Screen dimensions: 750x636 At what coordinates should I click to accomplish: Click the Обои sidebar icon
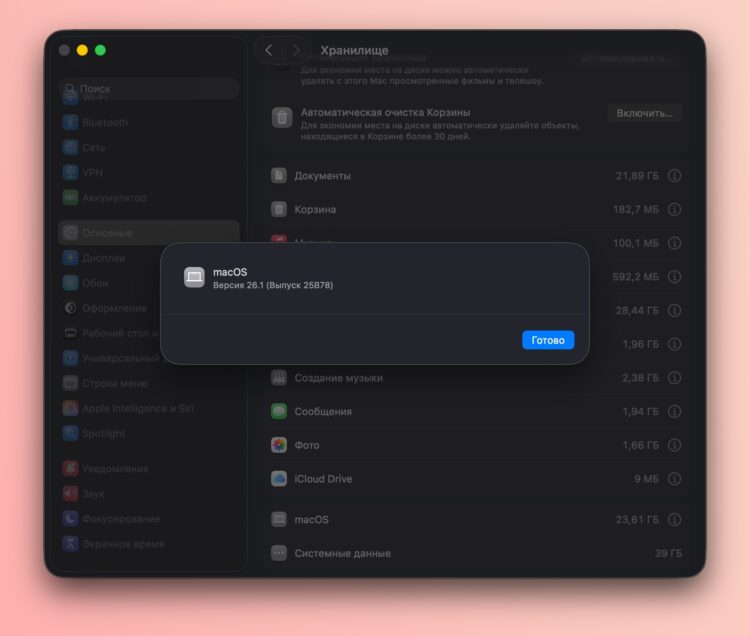click(70, 283)
